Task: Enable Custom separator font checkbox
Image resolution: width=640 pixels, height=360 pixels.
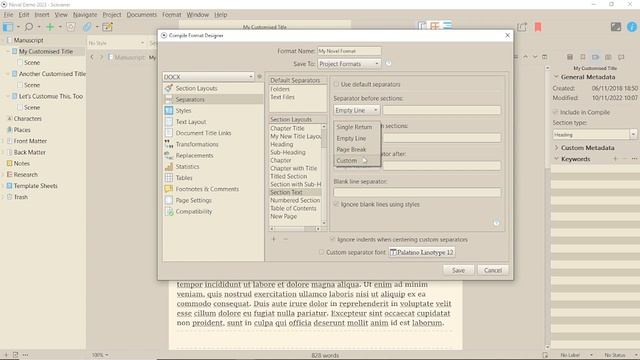Action: [322, 252]
